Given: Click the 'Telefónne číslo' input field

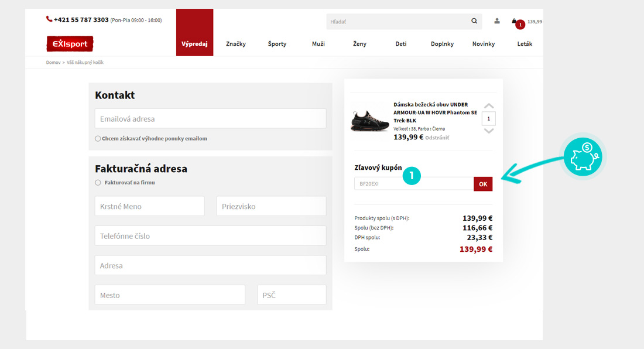Looking at the screenshot, I should pos(210,235).
